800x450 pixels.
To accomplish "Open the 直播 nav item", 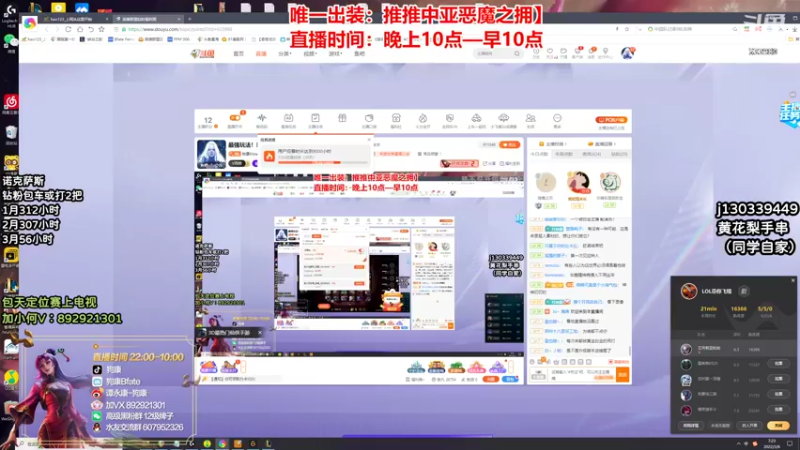I will pyautogui.click(x=261, y=54).
